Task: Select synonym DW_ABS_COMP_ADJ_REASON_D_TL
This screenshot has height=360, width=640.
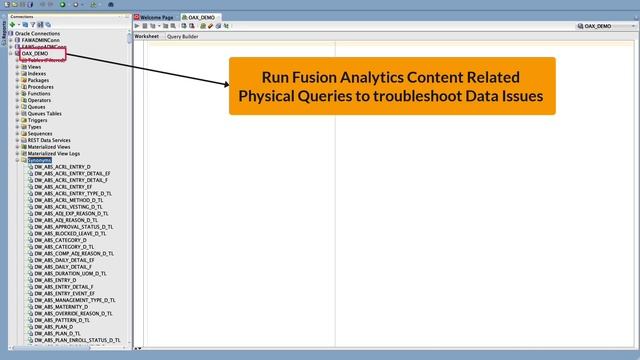Action: 74,253
